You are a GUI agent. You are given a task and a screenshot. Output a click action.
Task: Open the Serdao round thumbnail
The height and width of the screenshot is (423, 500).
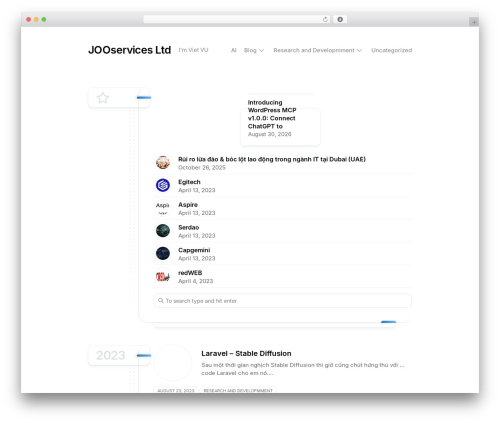pyautogui.click(x=163, y=230)
